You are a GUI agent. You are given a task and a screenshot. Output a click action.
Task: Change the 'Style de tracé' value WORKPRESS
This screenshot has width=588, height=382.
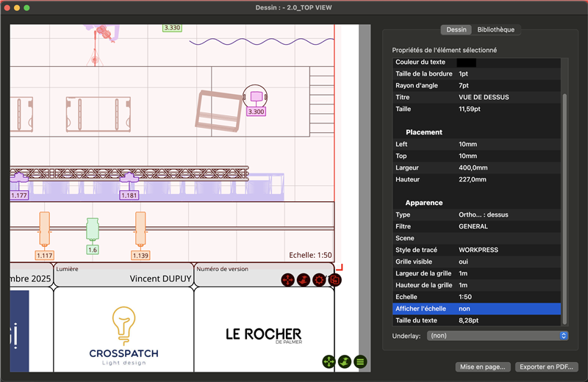(478, 250)
